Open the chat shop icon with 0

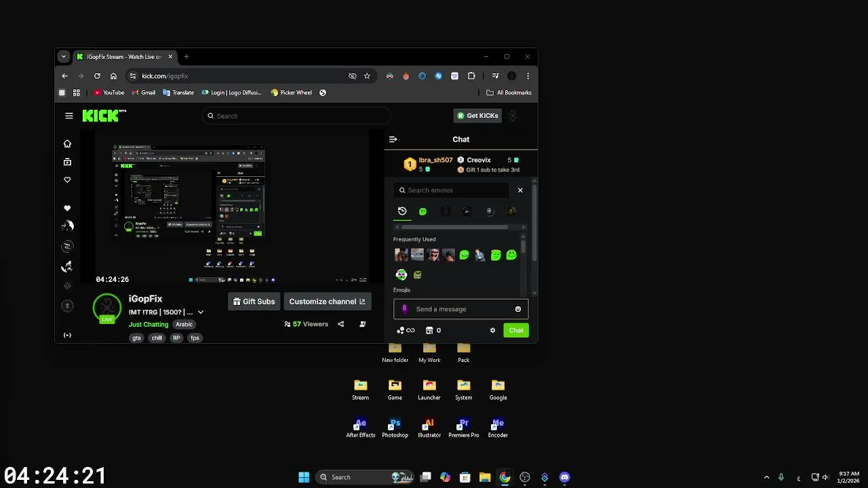click(433, 331)
